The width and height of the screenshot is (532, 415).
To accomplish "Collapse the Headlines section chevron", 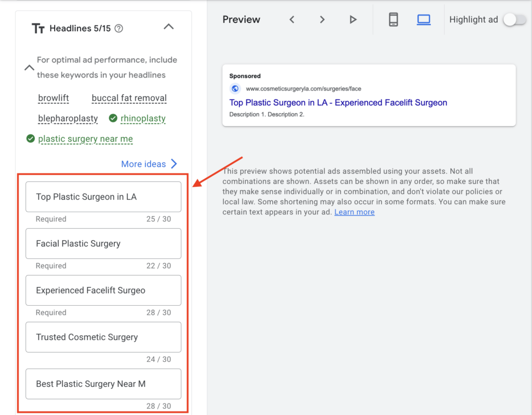I will (169, 27).
